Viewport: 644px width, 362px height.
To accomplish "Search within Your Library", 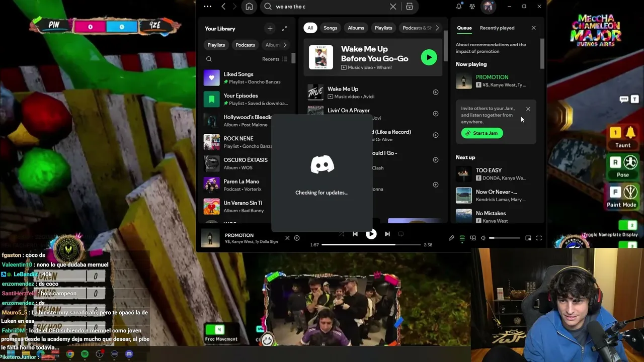I will [x=209, y=59].
